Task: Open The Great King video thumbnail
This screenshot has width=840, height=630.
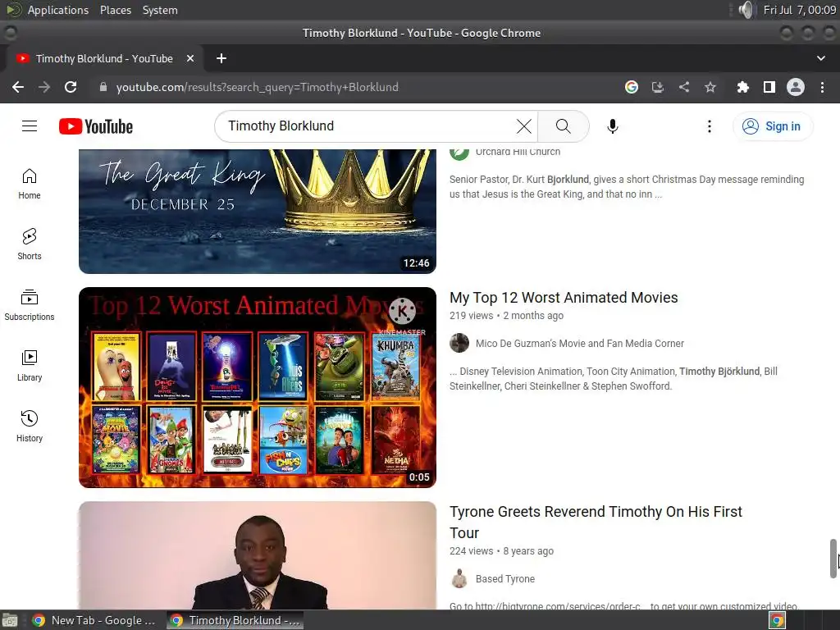Action: pos(257,212)
